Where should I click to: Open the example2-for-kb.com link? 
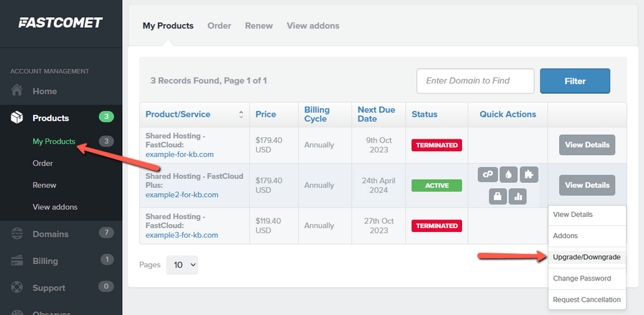coord(182,195)
